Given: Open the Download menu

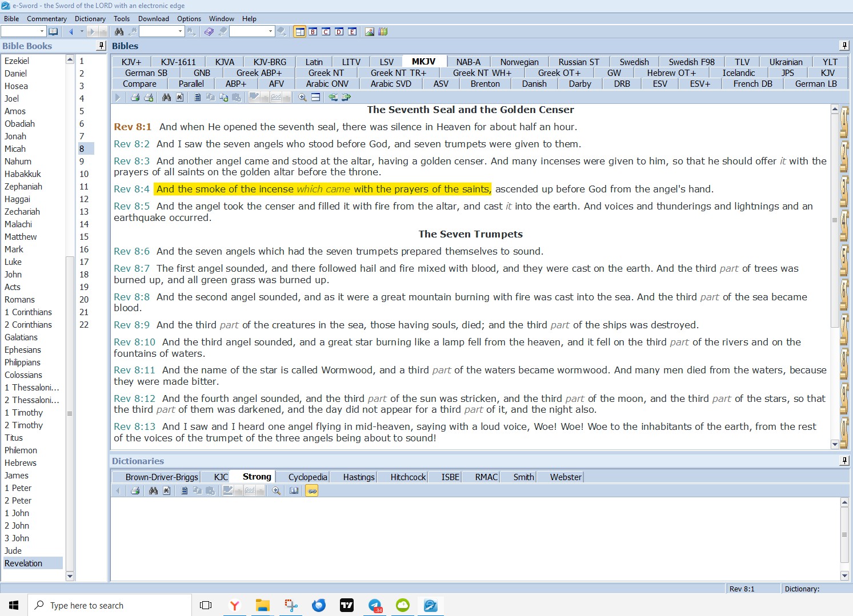Looking at the screenshot, I should 154,18.
